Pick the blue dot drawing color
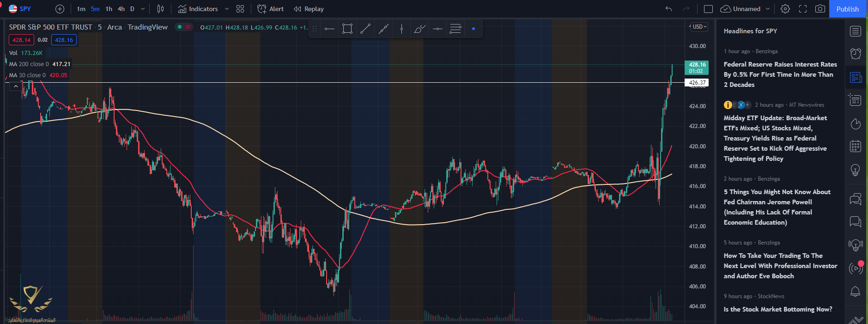This screenshot has width=868, height=324. click(x=473, y=29)
